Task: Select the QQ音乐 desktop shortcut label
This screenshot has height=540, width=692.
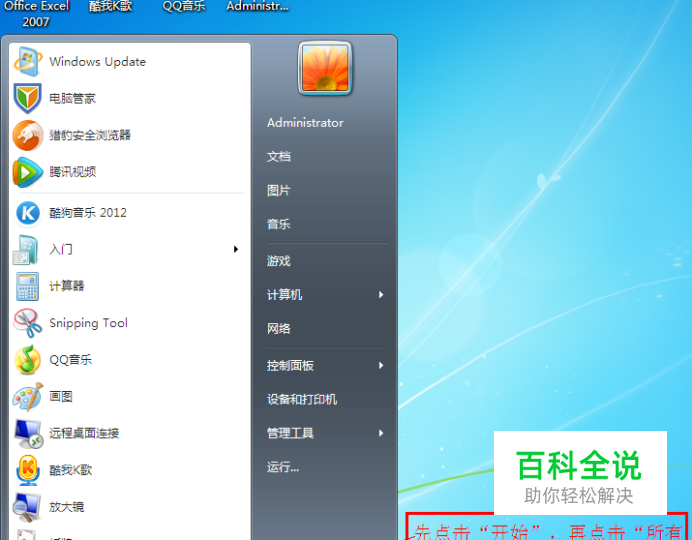Action: point(184,6)
